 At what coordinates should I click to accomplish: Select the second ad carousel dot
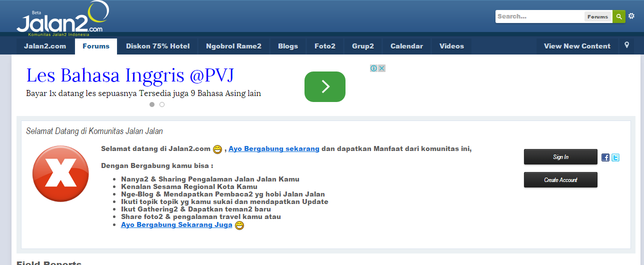pyautogui.click(x=162, y=104)
